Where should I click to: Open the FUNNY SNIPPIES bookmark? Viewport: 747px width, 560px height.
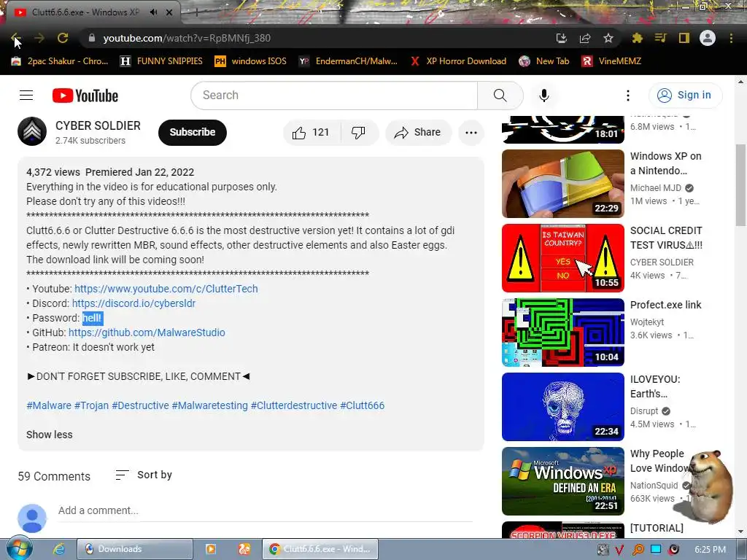coord(161,61)
